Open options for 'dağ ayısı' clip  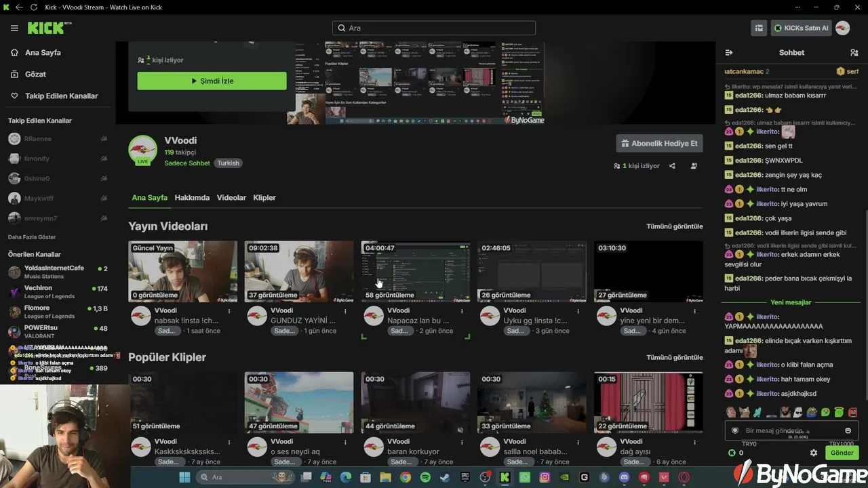click(696, 443)
